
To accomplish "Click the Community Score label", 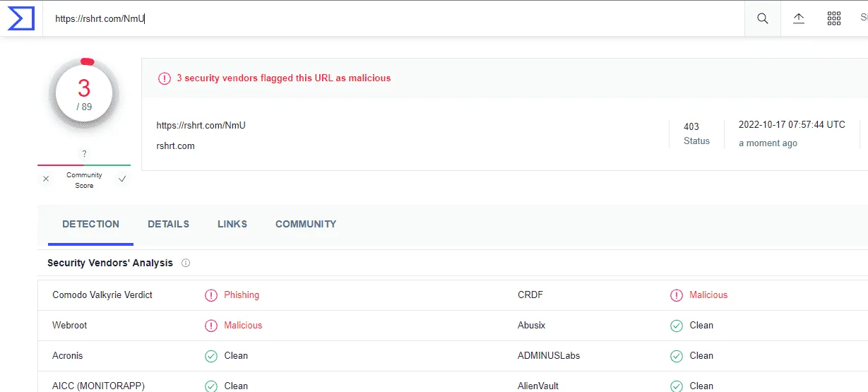I will click(x=84, y=180).
